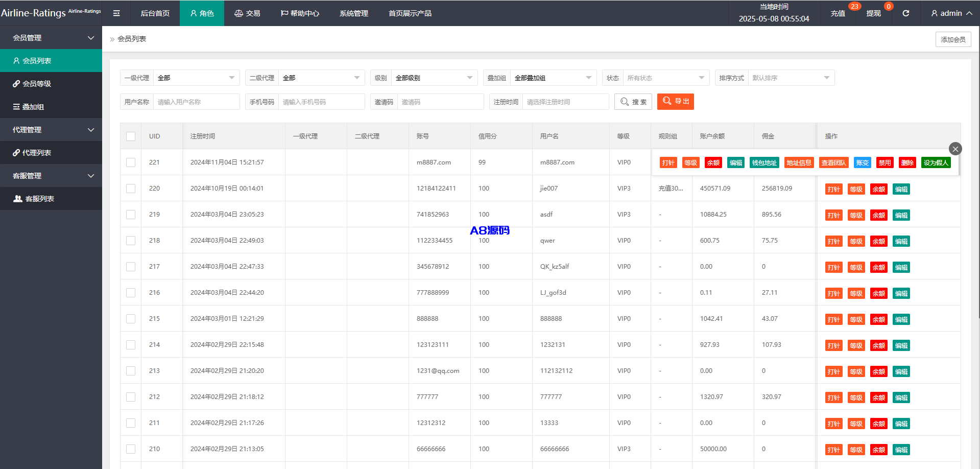Collapse the 会员管理 sidebar section
This screenshot has width=980, height=469.
(51, 38)
